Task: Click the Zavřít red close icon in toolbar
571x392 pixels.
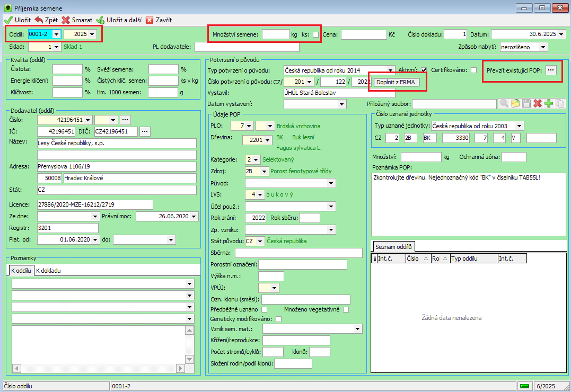Action: tap(150, 20)
